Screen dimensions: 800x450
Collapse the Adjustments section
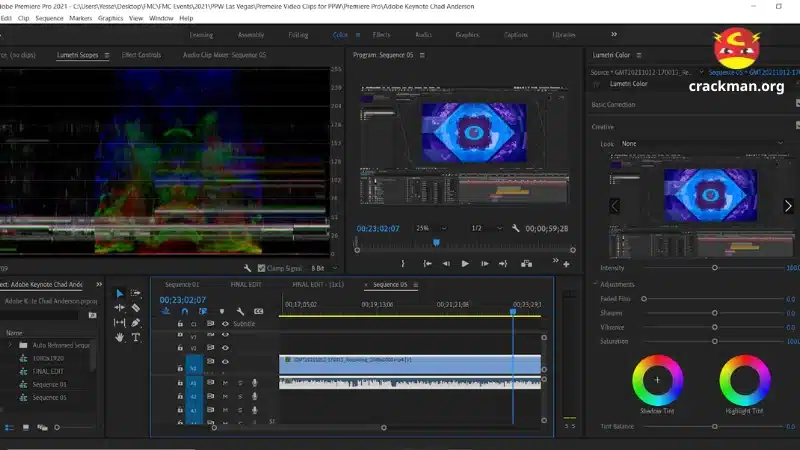(595, 284)
